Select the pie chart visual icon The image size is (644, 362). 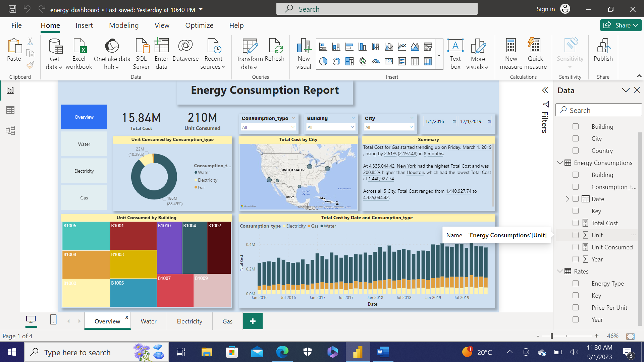point(323,61)
